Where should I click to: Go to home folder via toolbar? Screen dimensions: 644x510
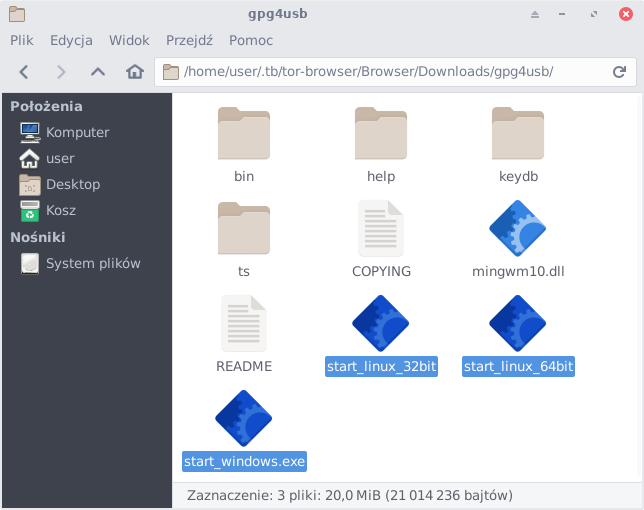click(135, 72)
